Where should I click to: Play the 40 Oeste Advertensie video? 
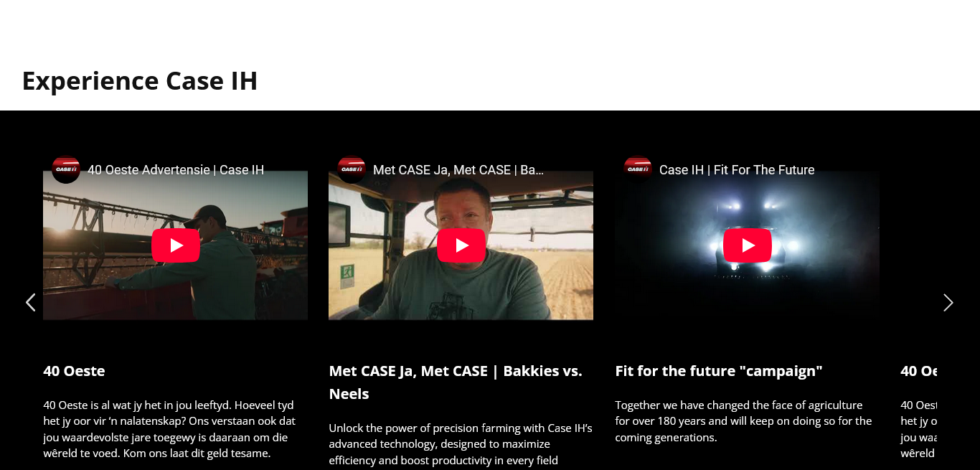[x=176, y=245]
